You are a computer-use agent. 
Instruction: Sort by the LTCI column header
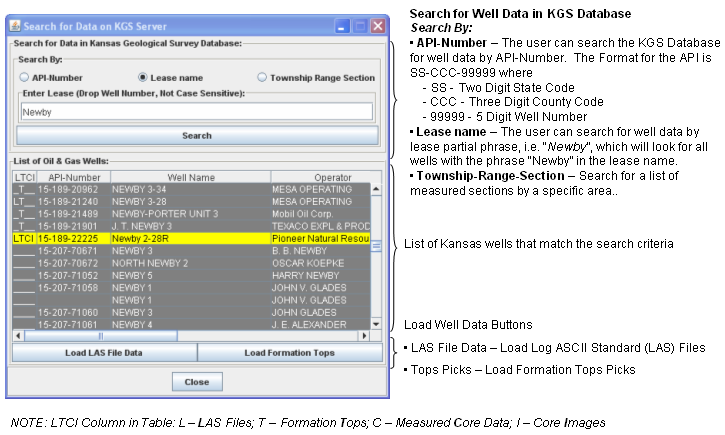(x=25, y=178)
